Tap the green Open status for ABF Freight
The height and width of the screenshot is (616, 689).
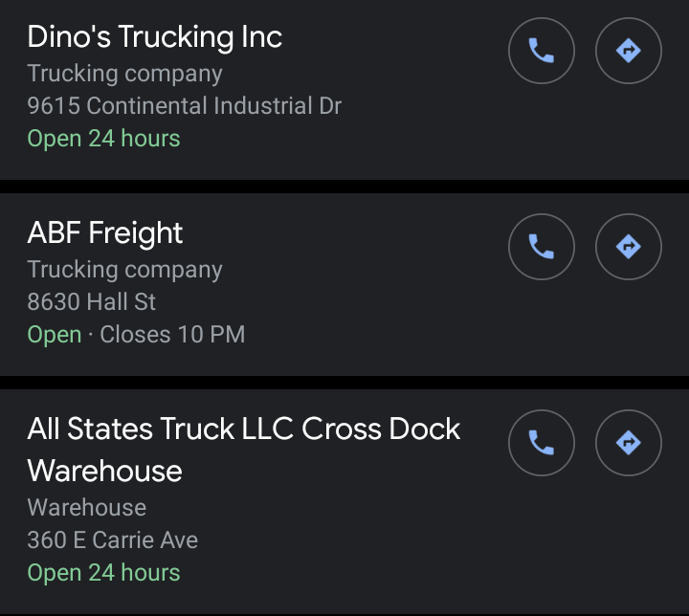coord(55,335)
